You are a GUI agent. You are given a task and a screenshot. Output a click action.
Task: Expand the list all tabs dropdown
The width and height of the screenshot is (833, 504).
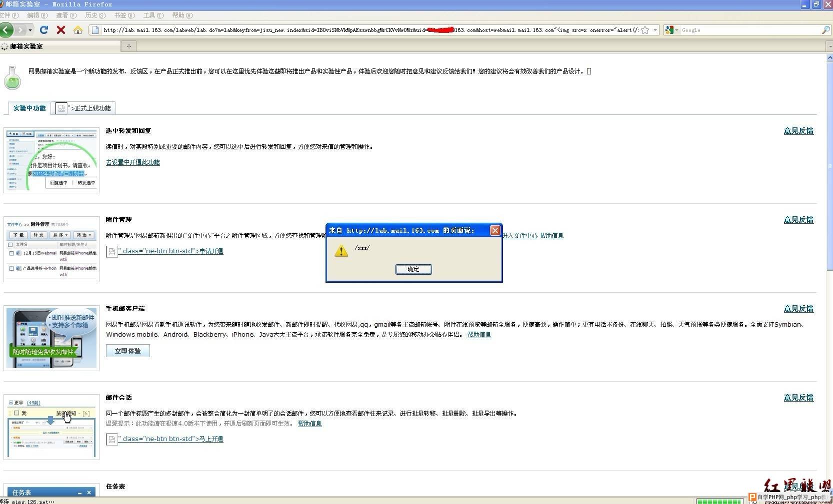[x=829, y=46]
